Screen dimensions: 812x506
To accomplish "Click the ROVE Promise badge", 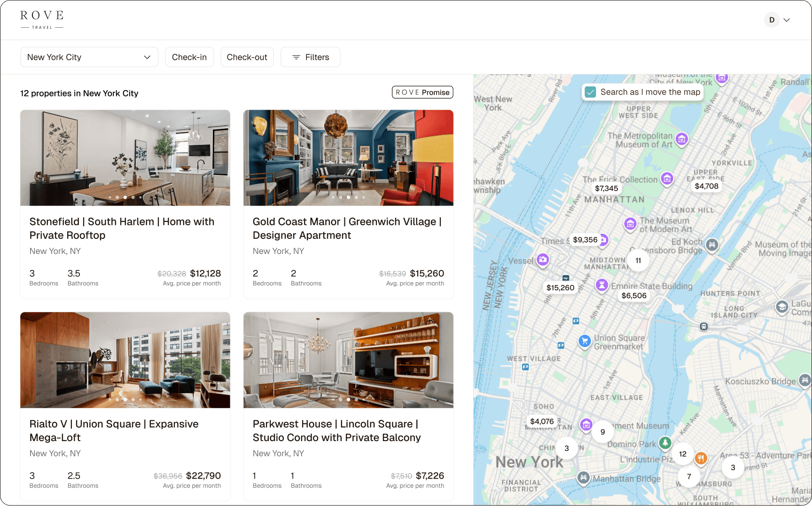I will 422,92.
